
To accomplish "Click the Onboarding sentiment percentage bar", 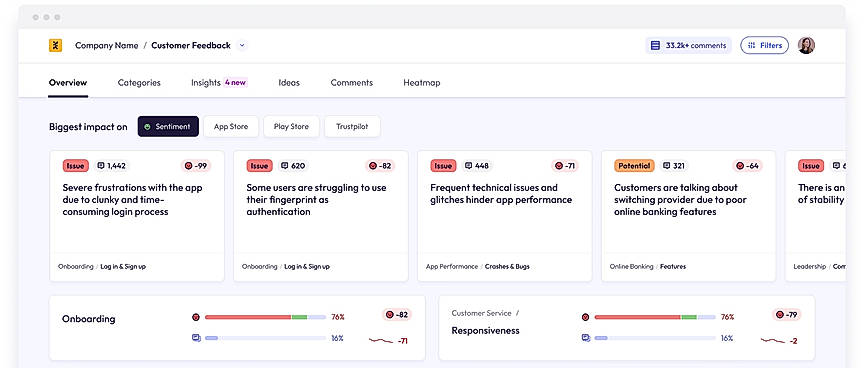I will [266, 317].
